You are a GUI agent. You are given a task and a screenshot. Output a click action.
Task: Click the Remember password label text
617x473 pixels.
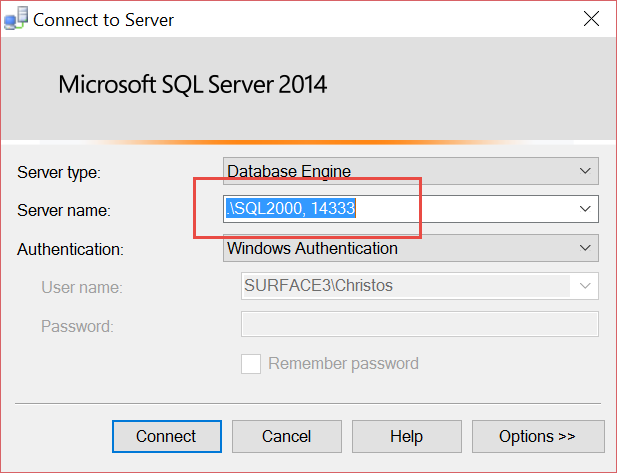pos(343,364)
